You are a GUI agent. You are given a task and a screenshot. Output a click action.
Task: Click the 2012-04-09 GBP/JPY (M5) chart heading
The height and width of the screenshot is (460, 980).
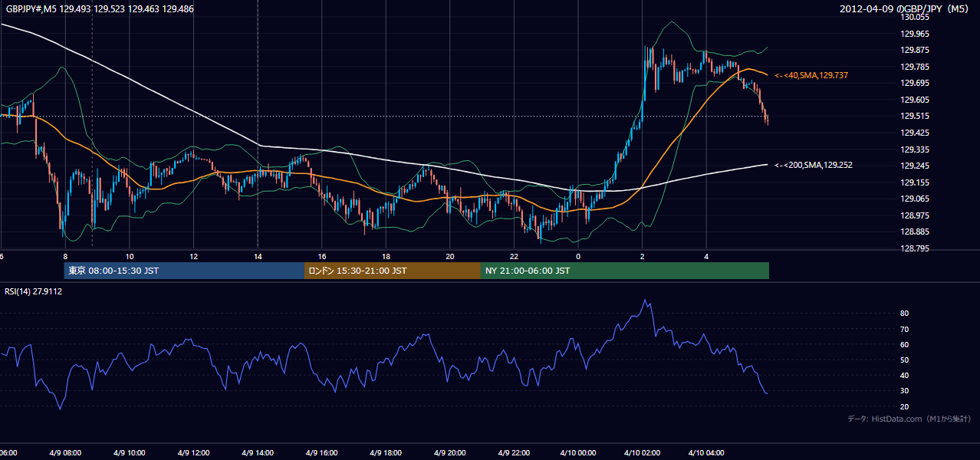pos(906,8)
